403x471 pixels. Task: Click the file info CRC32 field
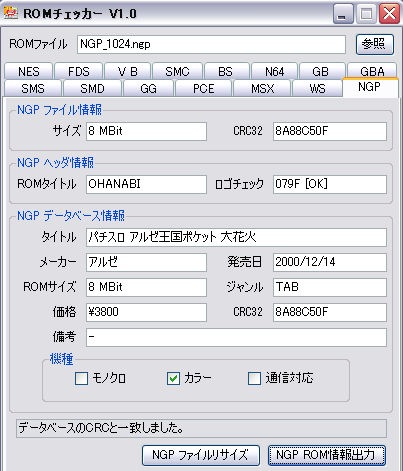coord(330,131)
